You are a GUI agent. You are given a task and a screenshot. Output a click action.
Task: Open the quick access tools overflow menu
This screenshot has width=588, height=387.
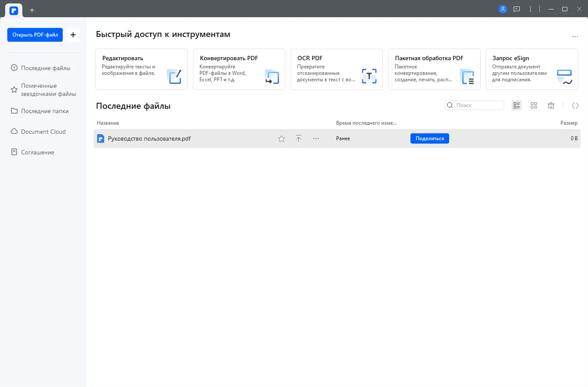tap(575, 37)
